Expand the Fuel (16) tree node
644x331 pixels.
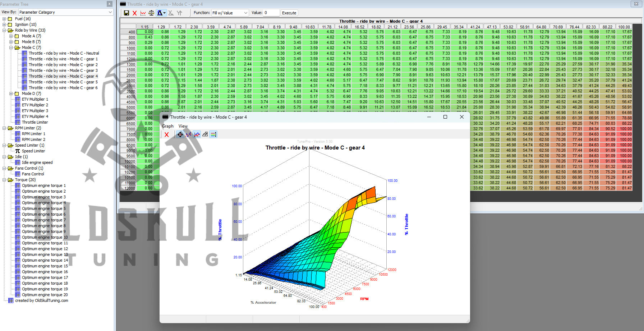(x=4, y=19)
